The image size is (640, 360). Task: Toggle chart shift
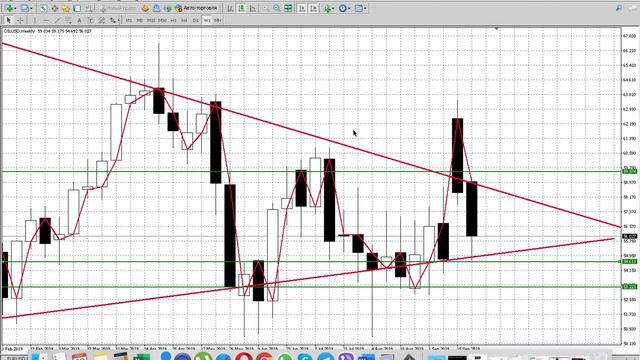pos(313,8)
